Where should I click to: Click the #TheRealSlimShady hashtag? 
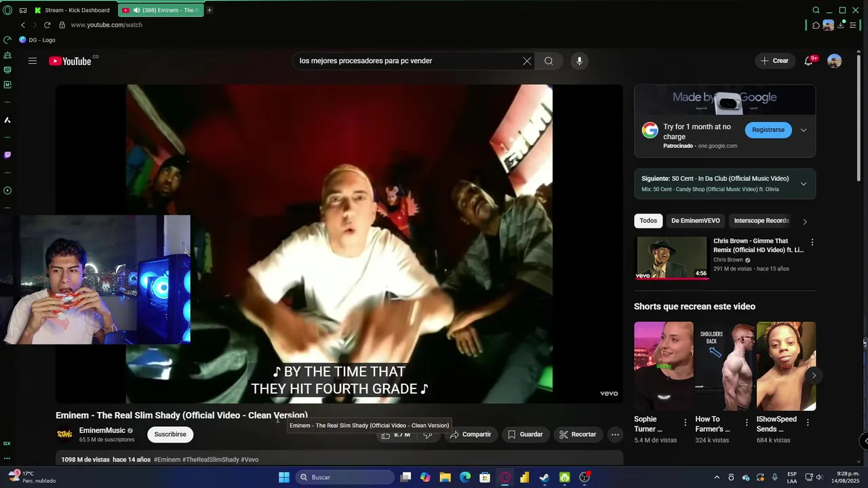(x=212, y=460)
